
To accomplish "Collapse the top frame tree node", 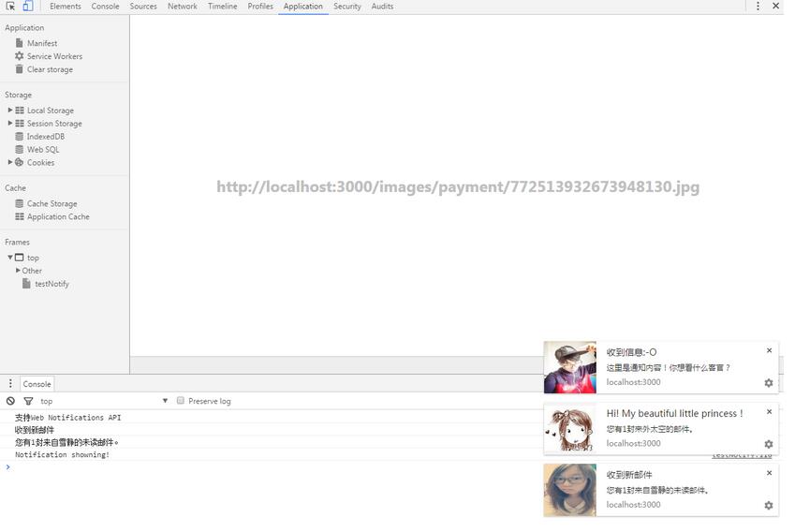I will pos(10,258).
